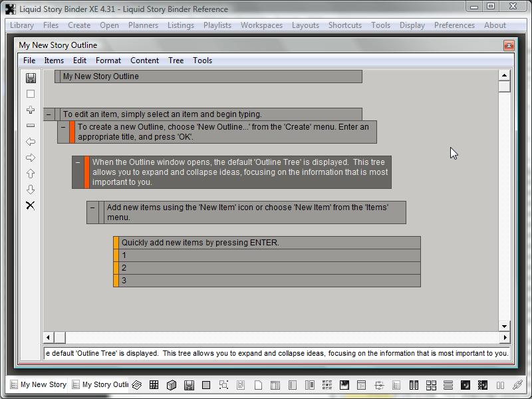532x399 pixels.
Task: Collapse the 'Add new items using' item
Action: click(92, 207)
